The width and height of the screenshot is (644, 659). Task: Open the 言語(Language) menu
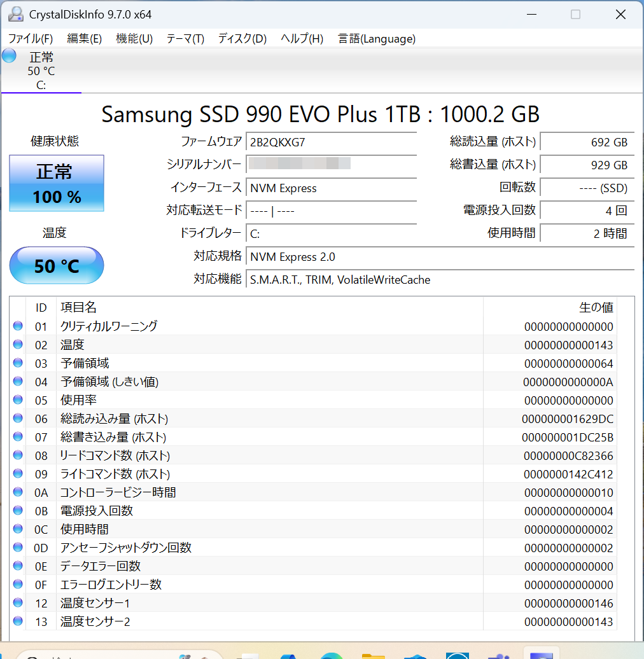point(376,39)
